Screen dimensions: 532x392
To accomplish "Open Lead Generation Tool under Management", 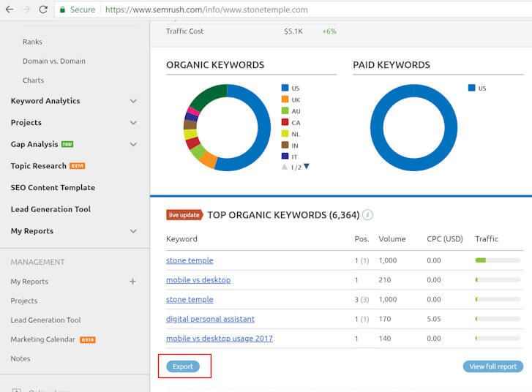I will [45, 320].
